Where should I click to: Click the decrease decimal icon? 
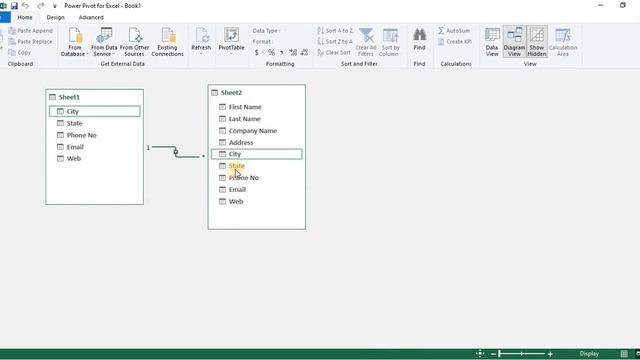(304, 53)
